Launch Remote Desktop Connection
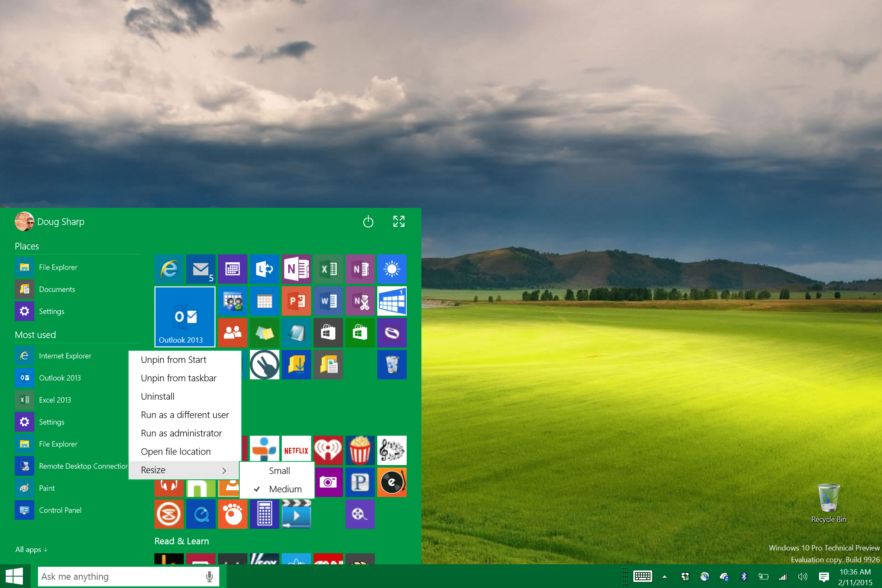This screenshot has width=882, height=588. click(x=71, y=466)
